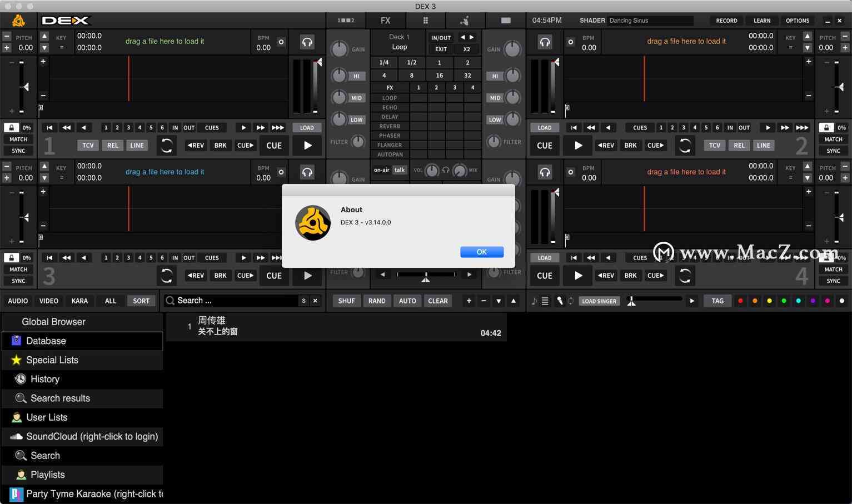
Task: Click the SHUF button
Action: [x=346, y=301]
